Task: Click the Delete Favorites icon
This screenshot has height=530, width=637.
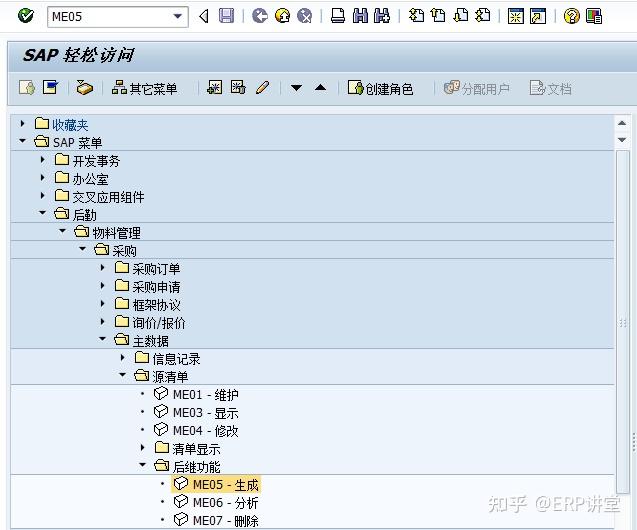Action: (238, 87)
